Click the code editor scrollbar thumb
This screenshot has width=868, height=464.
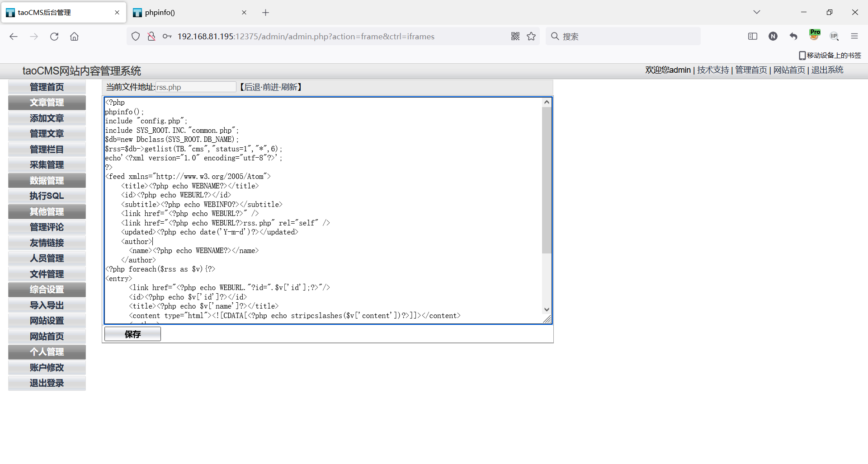pyautogui.click(x=547, y=180)
